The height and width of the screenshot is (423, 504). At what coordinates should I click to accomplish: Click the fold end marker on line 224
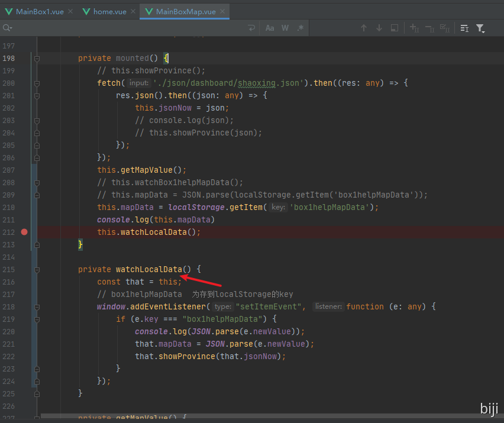(37, 382)
